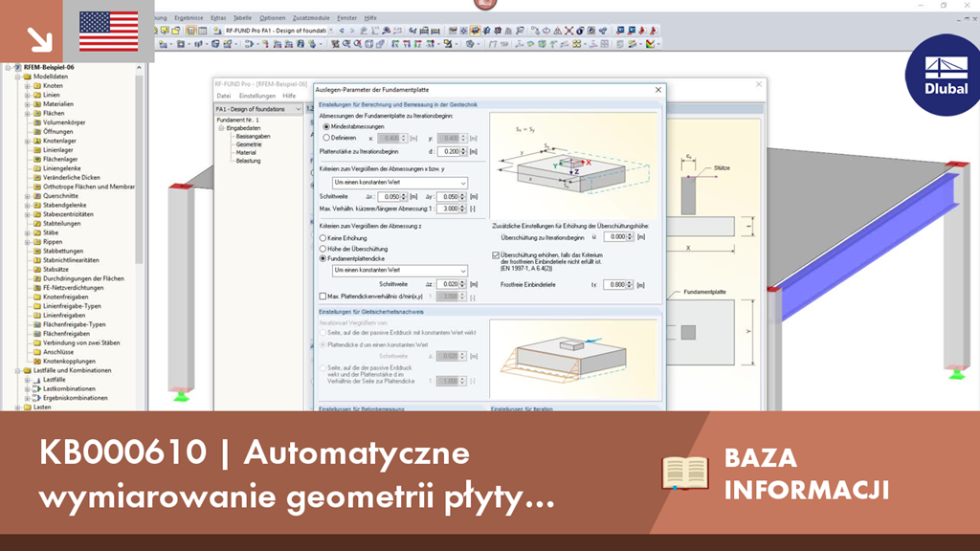980x551 pixels.
Task: Expand the Materialien node in navigator
Action: tap(28, 104)
